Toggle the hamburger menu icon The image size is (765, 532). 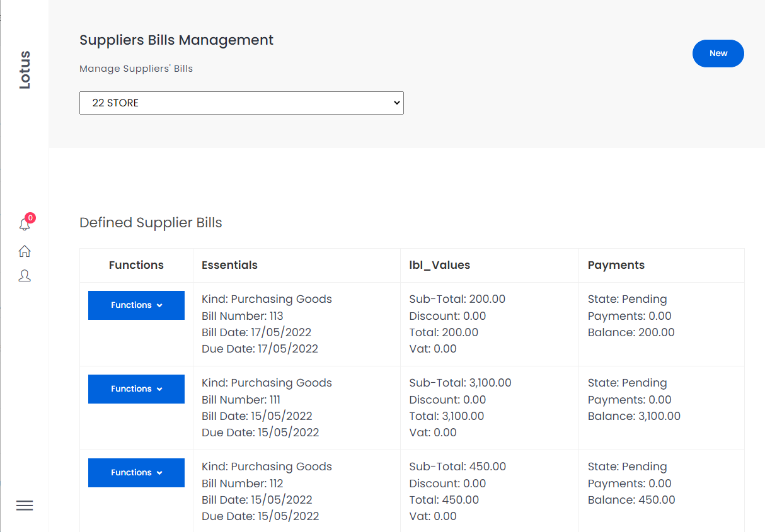tap(25, 506)
